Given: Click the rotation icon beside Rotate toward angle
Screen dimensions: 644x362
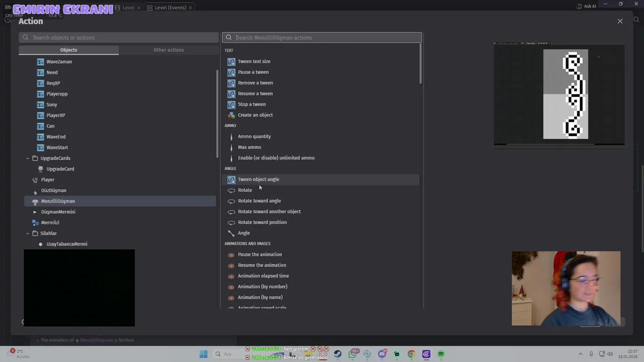Looking at the screenshot, I should (231, 201).
